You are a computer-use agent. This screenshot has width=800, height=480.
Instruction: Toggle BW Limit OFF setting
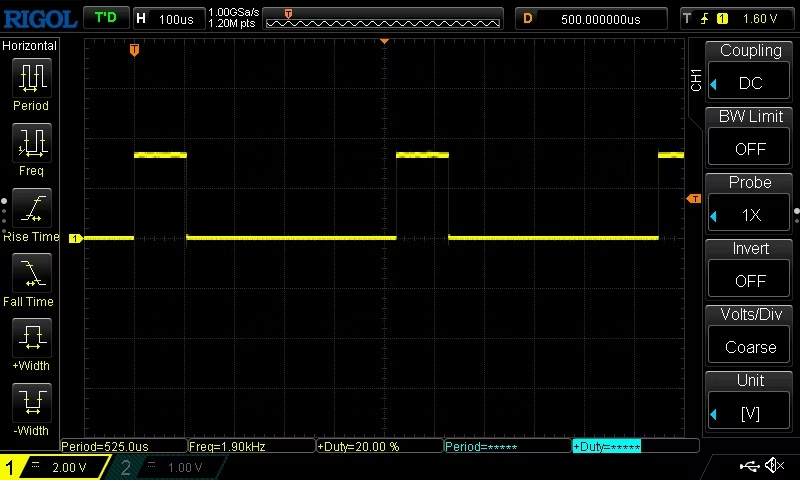point(749,149)
